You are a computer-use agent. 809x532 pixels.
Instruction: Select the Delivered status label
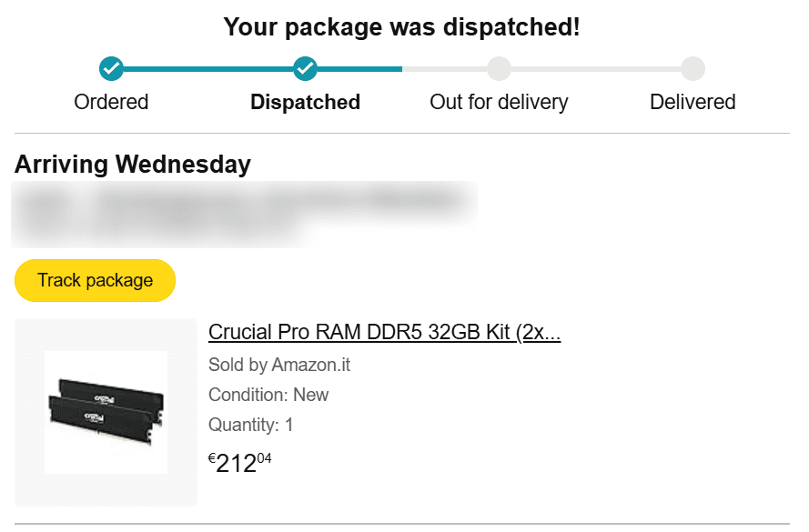click(x=693, y=102)
